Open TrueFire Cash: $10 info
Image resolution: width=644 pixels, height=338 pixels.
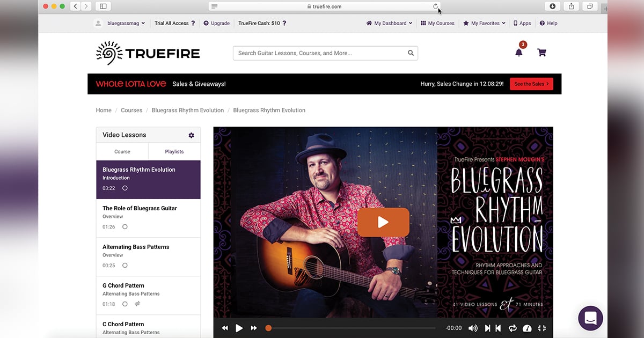[262, 23]
